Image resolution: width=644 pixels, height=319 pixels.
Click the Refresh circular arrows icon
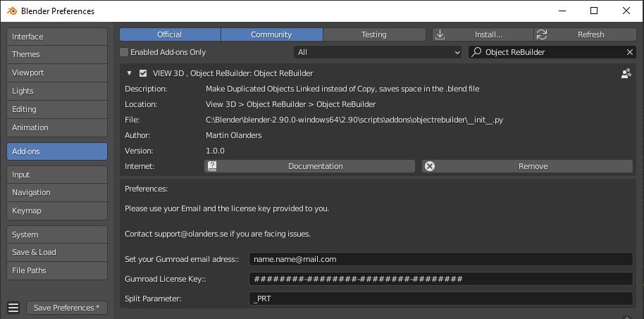coord(542,35)
